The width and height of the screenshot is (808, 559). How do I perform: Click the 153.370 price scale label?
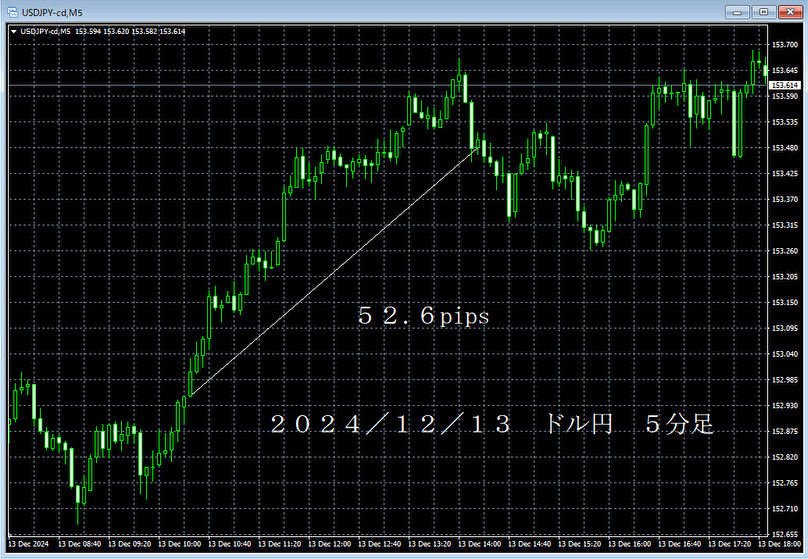click(785, 199)
